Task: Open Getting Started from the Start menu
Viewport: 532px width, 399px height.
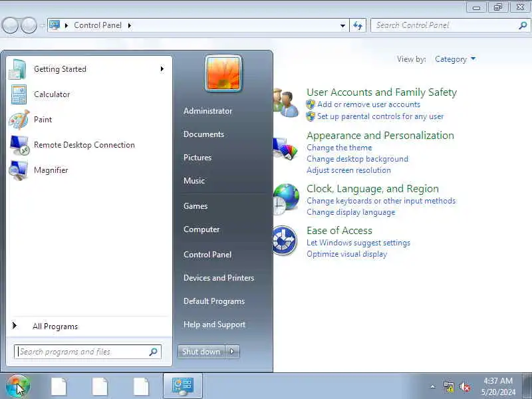Action: click(x=89, y=69)
